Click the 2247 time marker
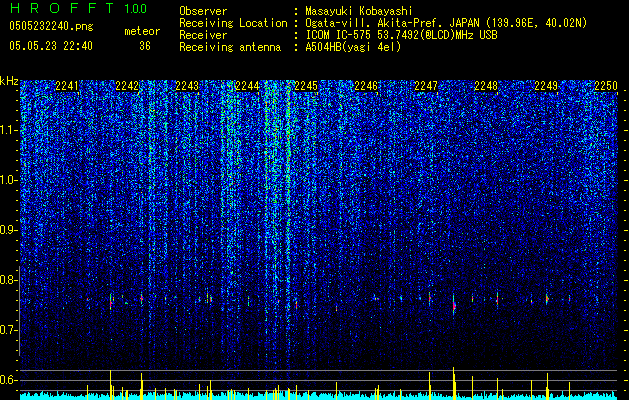The height and width of the screenshot is (400, 629). [426, 86]
